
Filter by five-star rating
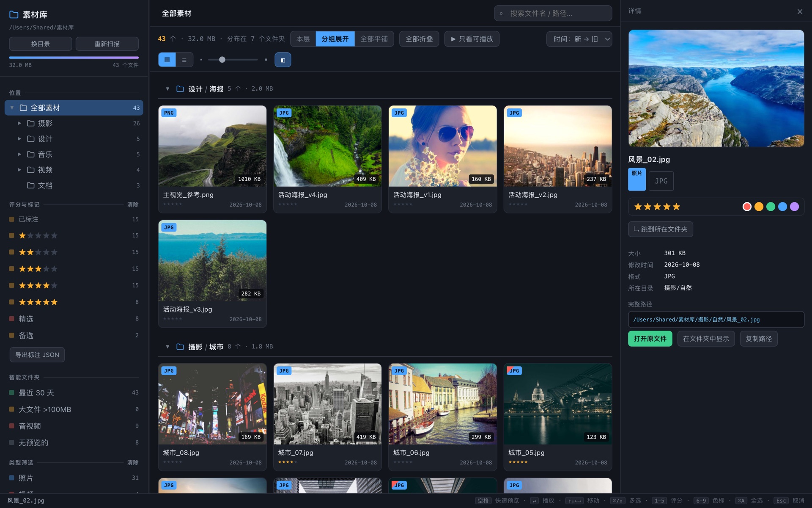74,302
